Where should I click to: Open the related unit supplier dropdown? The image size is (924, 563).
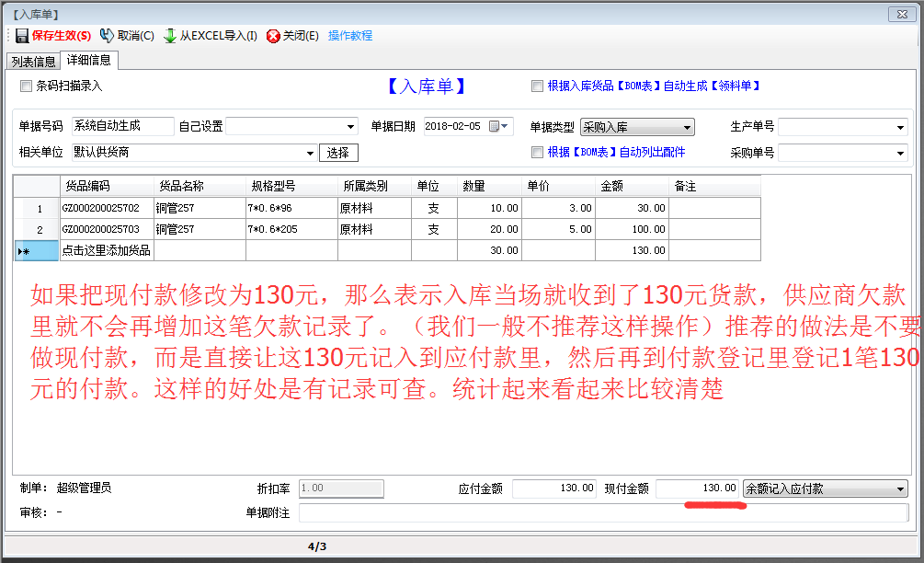click(x=310, y=153)
